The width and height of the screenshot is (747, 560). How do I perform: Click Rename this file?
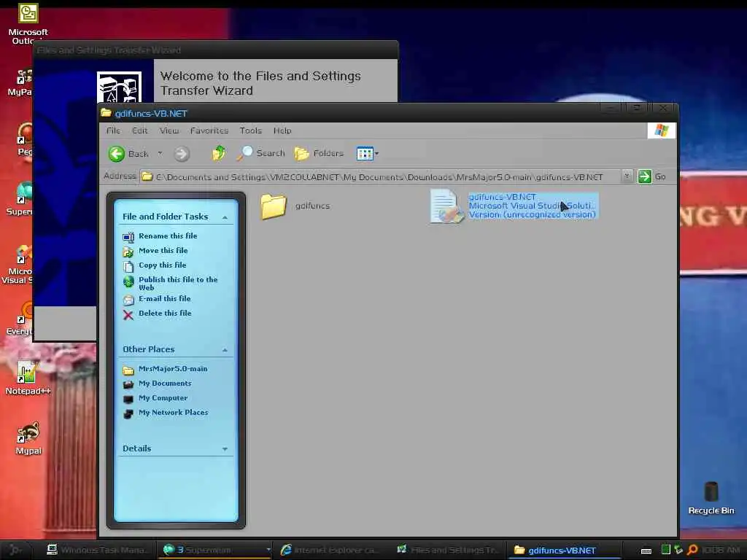coord(168,236)
